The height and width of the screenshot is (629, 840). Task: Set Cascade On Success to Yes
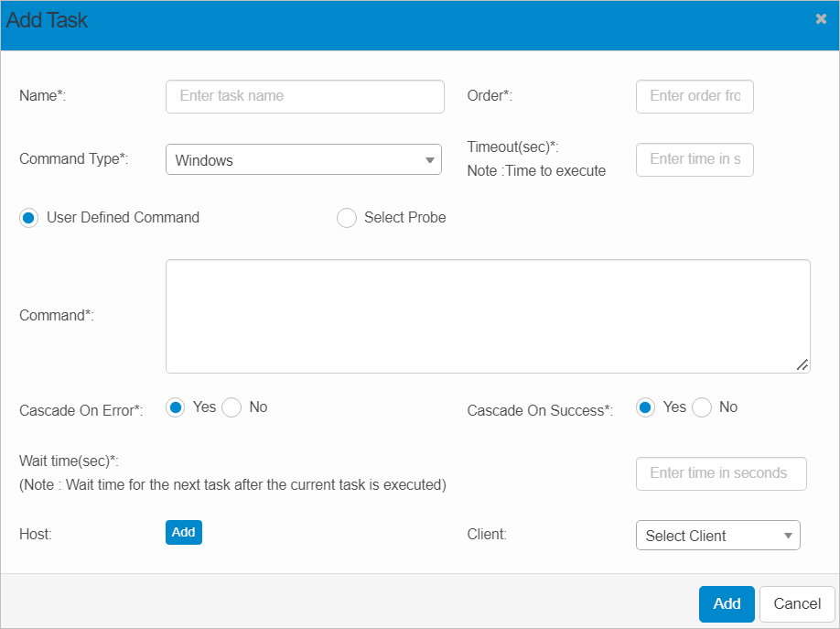pos(646,407)
